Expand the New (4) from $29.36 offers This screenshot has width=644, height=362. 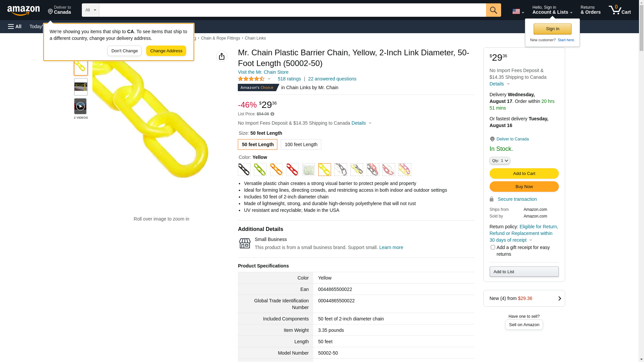[x=524, y=298]
